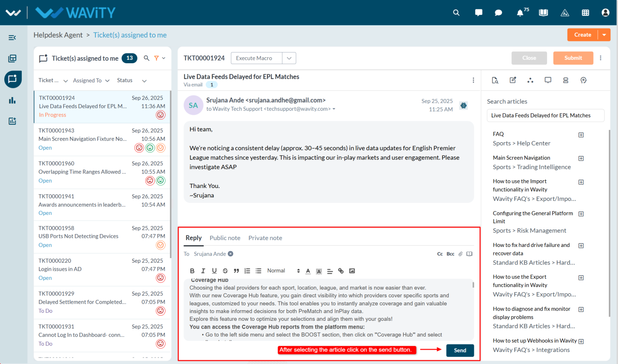The image size is (618, 364).
Task: Click the Send button
Action: 460,350
